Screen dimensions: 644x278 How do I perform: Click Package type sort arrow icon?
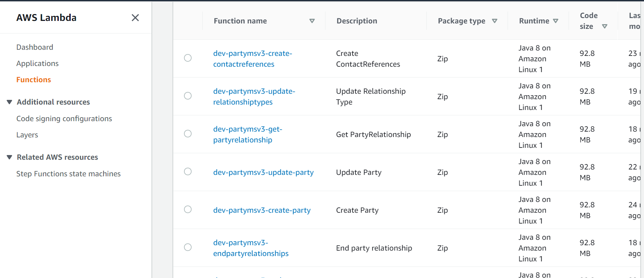click(495, 21)
